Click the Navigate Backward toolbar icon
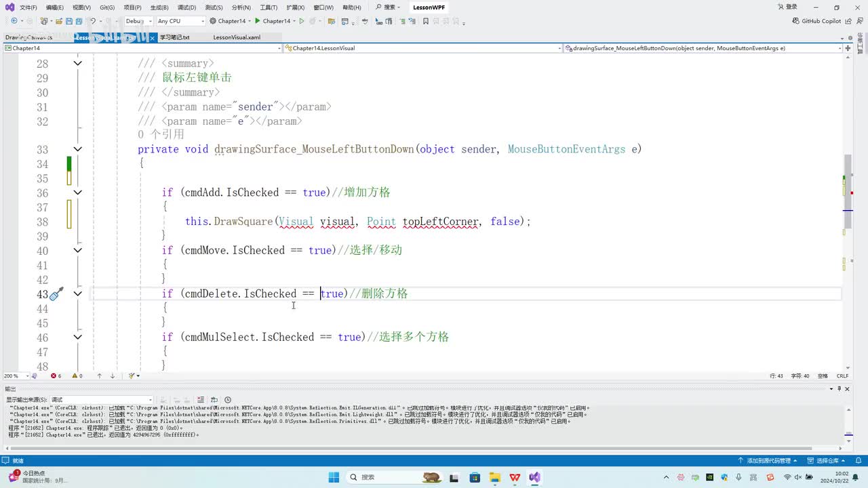The height and width of the screenshot is (488, 868). (14, 21)
